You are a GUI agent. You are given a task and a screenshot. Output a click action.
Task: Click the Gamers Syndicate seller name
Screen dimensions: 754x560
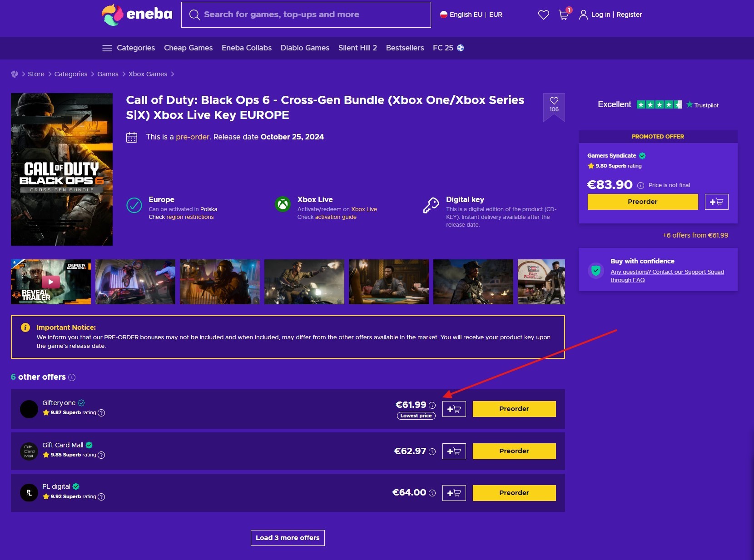tap(611, 156)
